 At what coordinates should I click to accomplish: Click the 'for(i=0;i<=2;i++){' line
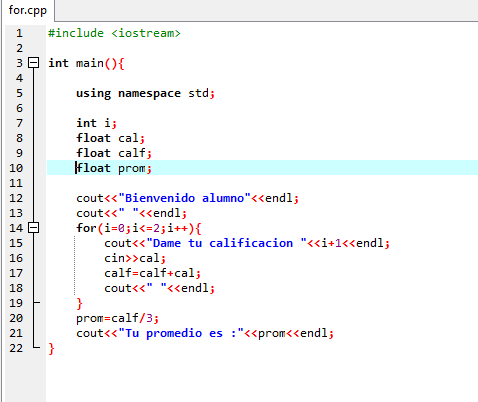pos(139,228)
